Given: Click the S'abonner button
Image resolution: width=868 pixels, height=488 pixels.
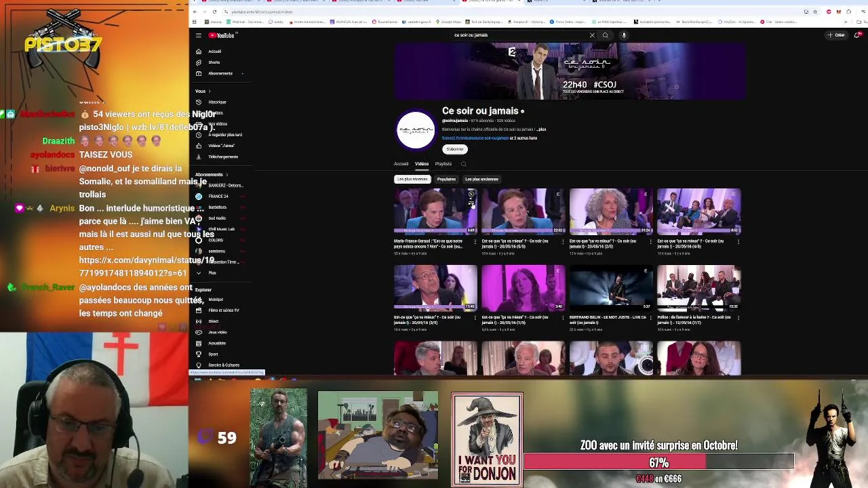Looking at the screenshot, I should pyautogui.click(x=455, y=149).
